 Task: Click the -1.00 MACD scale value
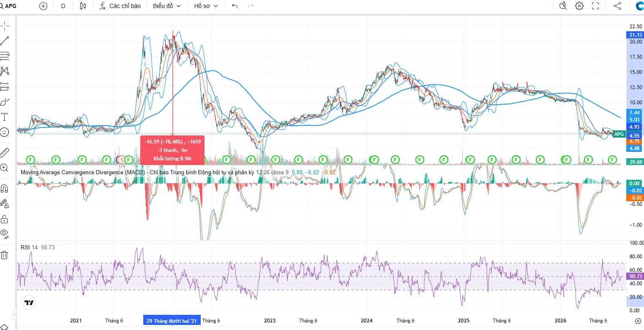pyautogui.click(x=636, y=225)
